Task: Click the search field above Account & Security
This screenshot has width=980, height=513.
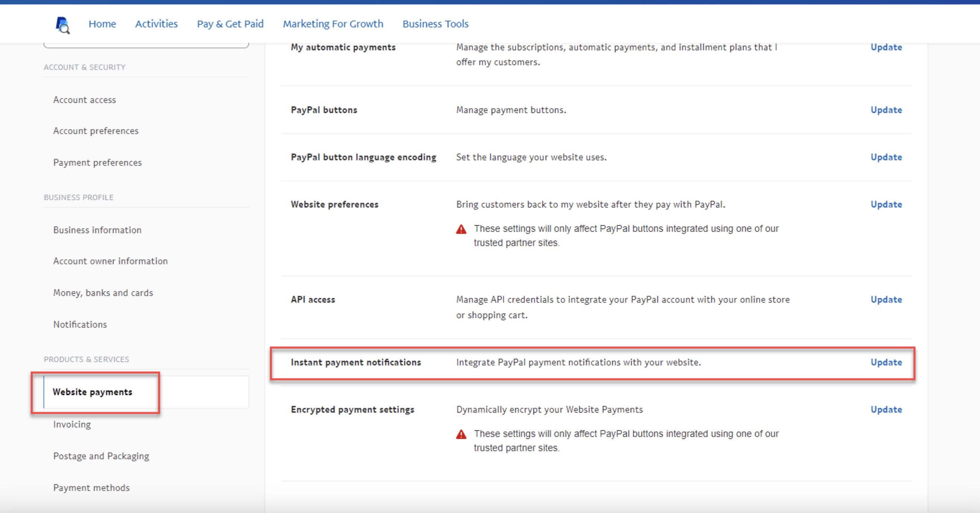Action: click(x=146, y=45)
